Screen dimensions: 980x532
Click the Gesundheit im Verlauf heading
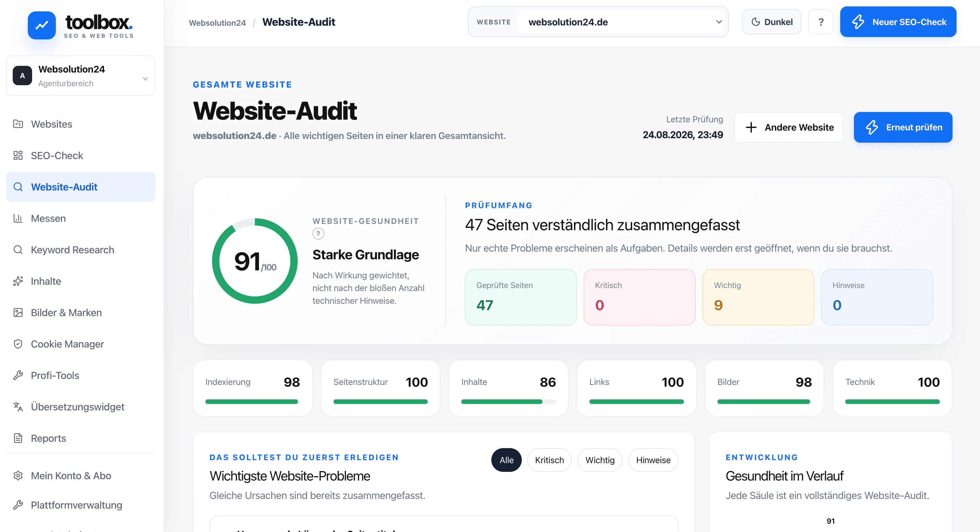pyautogui.click(x=784, y=476)
